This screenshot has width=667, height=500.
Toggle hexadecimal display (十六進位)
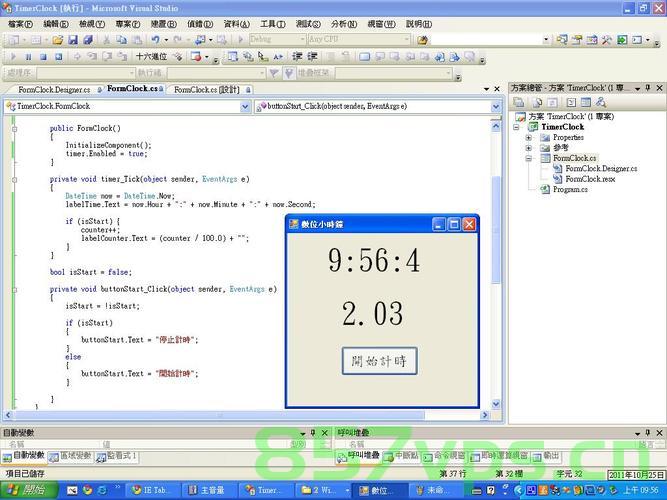(151, 57)
